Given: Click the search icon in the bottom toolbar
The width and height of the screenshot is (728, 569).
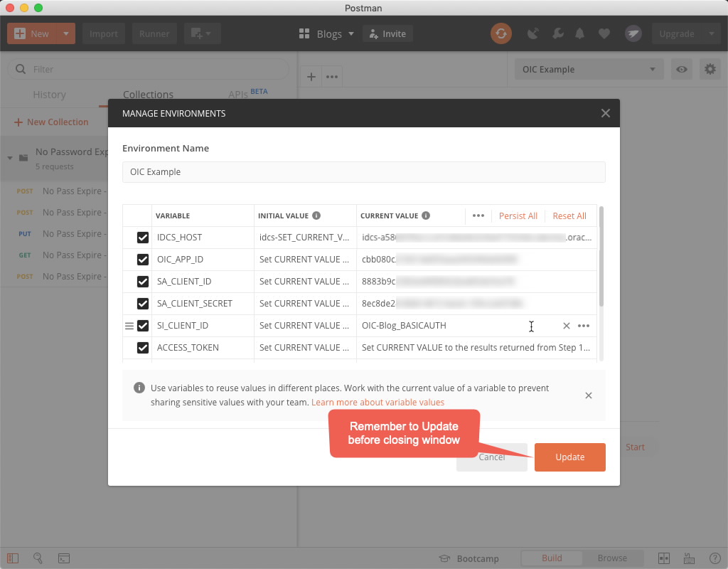Looking at the screenshot, I should pos(38,558).
